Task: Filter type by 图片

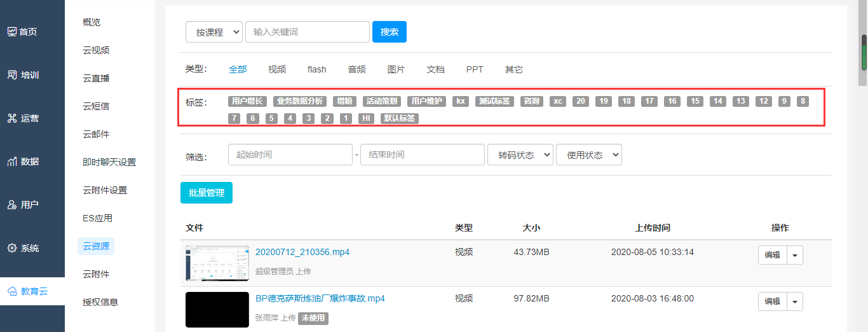Action: pos(396,69)
